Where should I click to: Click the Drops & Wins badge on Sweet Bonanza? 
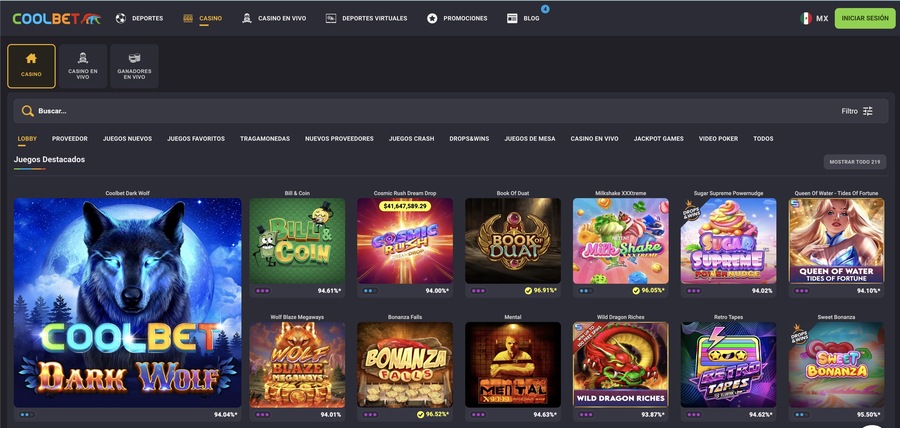tap(797, 333)
